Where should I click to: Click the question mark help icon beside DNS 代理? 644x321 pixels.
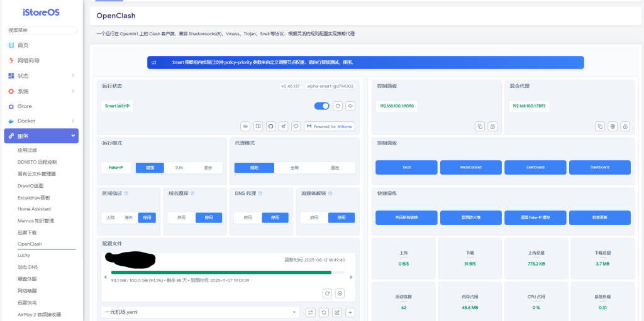click(x=260, y=193)
